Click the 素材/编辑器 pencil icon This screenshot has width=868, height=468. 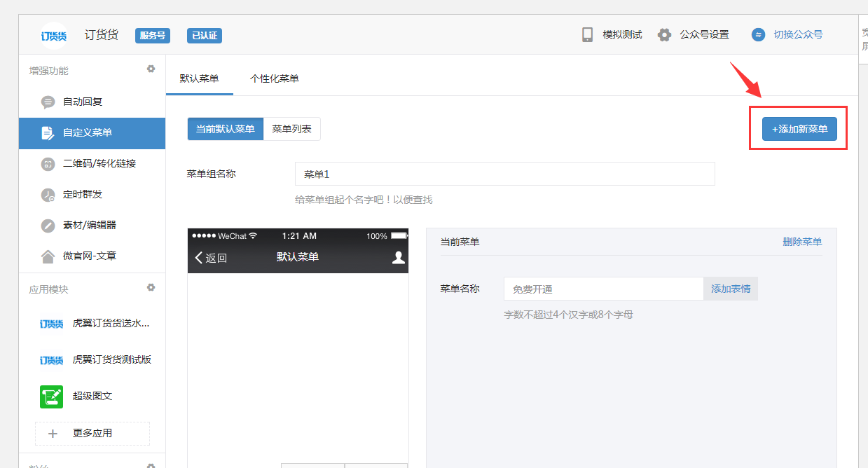click(48, 226)
